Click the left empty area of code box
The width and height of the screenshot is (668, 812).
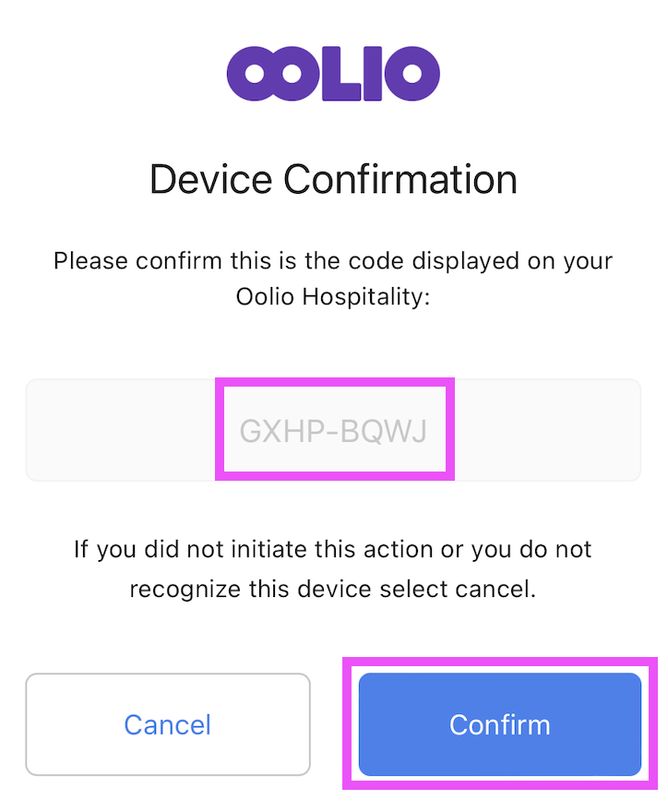[120, 430]
